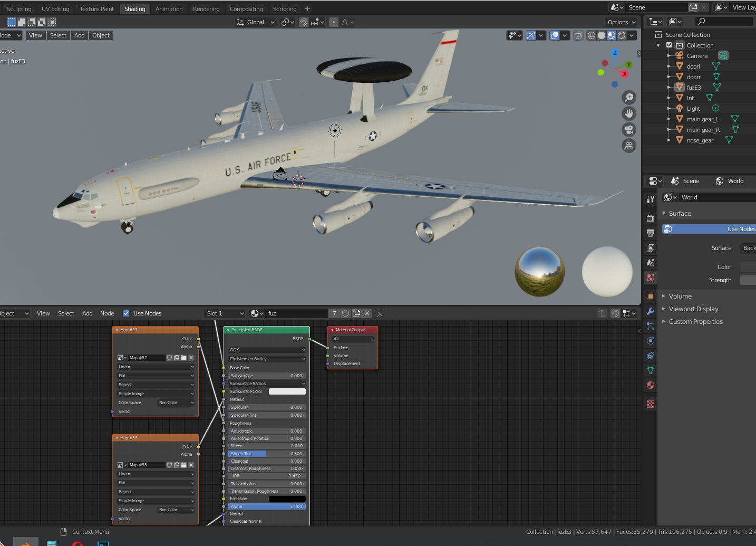The image size is (756, 546).
Task: Toggle show gizmo button
Action: point(531,35)
